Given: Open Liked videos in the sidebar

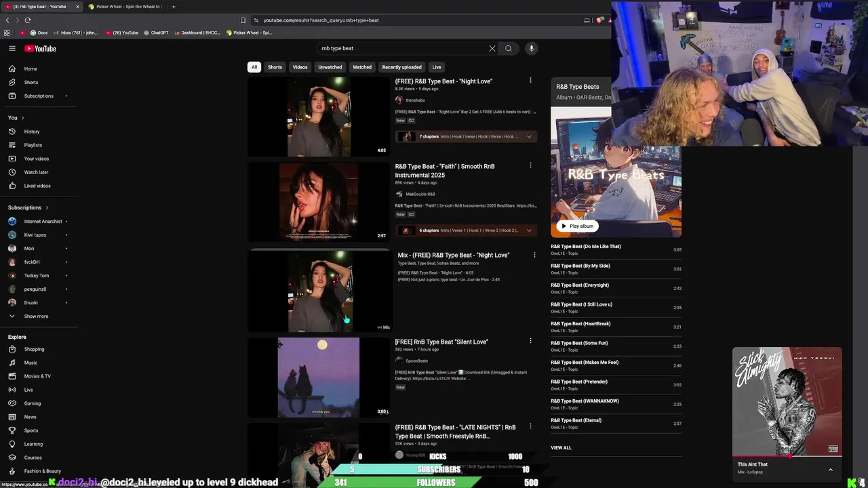Looking at the screenshot, I should (39, 186).
